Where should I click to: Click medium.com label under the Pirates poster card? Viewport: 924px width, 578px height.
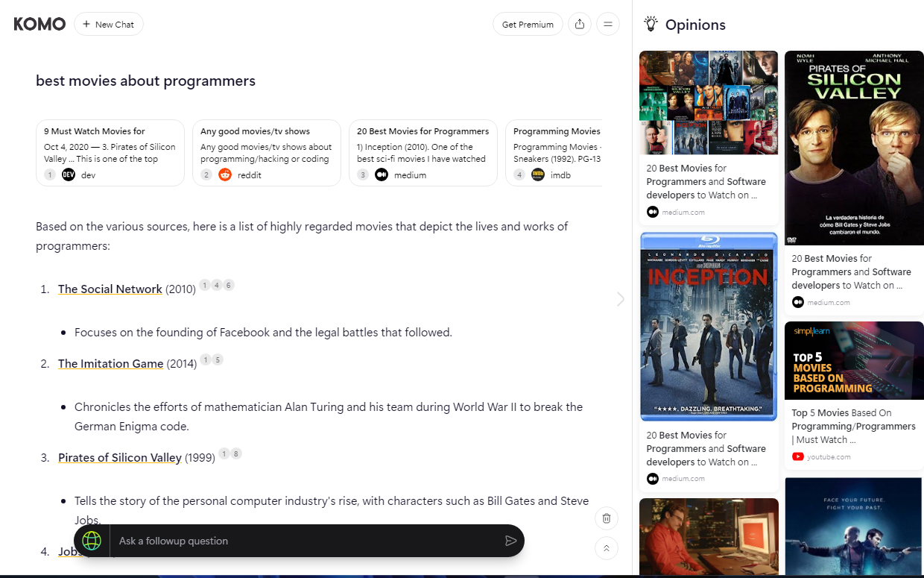829,302
